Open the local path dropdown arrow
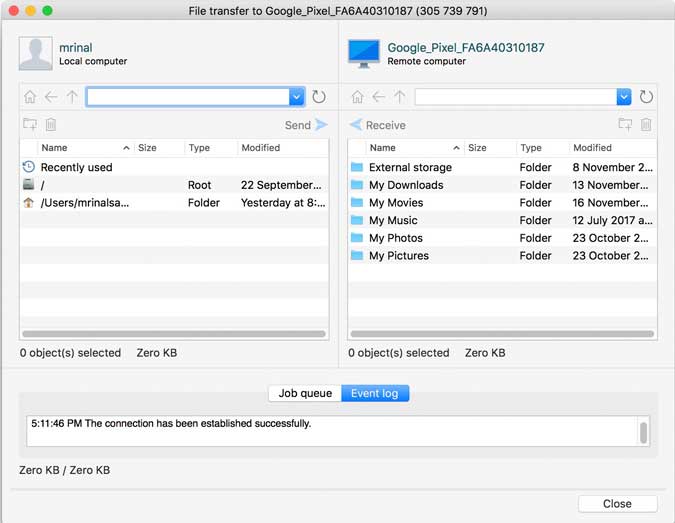675x523 pixels. 297,97
